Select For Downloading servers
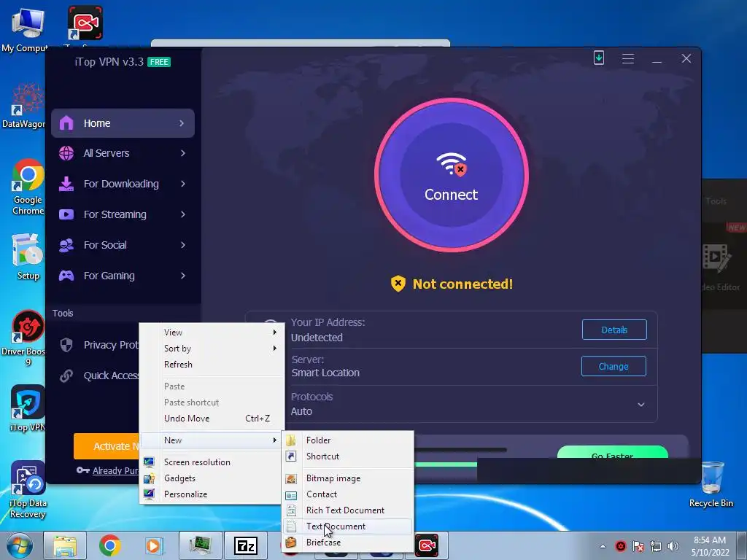The width and height of the screenshot is (747, 560). pos(123,184)
